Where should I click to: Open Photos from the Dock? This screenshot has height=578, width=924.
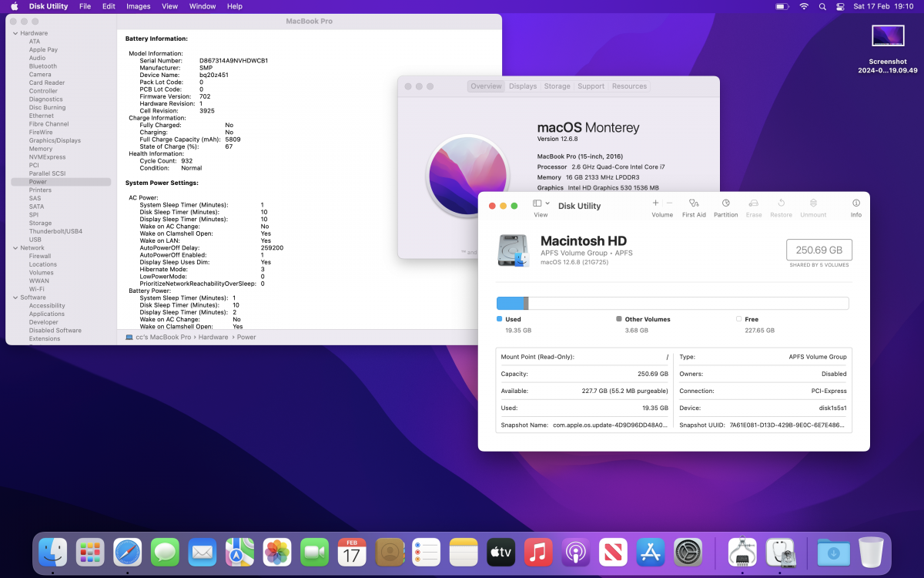277,552
